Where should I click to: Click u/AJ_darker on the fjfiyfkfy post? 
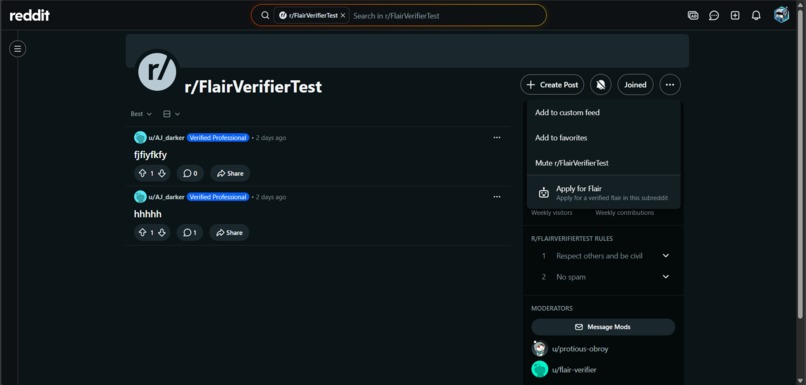click(x=167, y=138)
